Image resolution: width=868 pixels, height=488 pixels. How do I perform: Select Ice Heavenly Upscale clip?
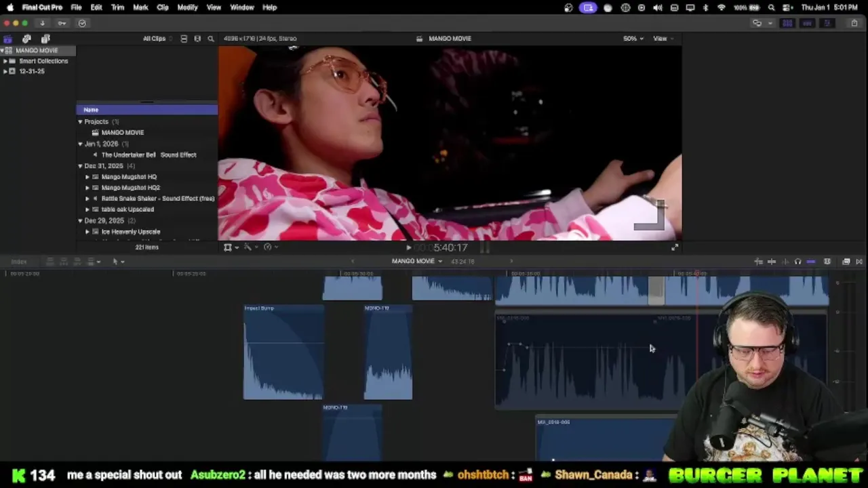(x=131, y=232)
